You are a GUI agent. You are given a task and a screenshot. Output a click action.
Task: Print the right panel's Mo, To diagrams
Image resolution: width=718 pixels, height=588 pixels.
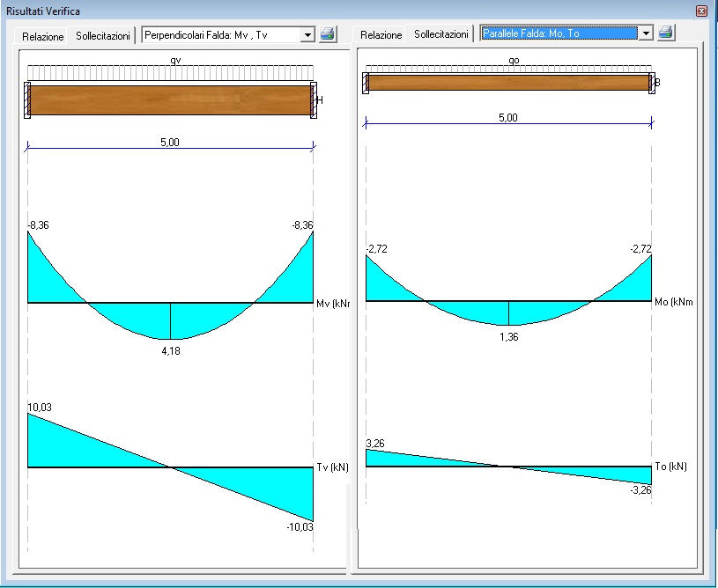(666, 33)
